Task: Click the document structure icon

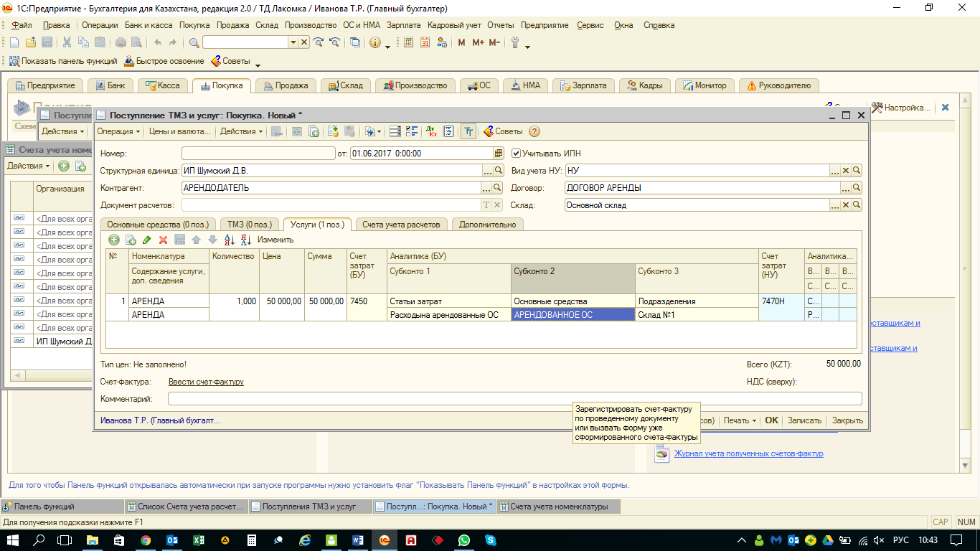Action: point(395,131)
